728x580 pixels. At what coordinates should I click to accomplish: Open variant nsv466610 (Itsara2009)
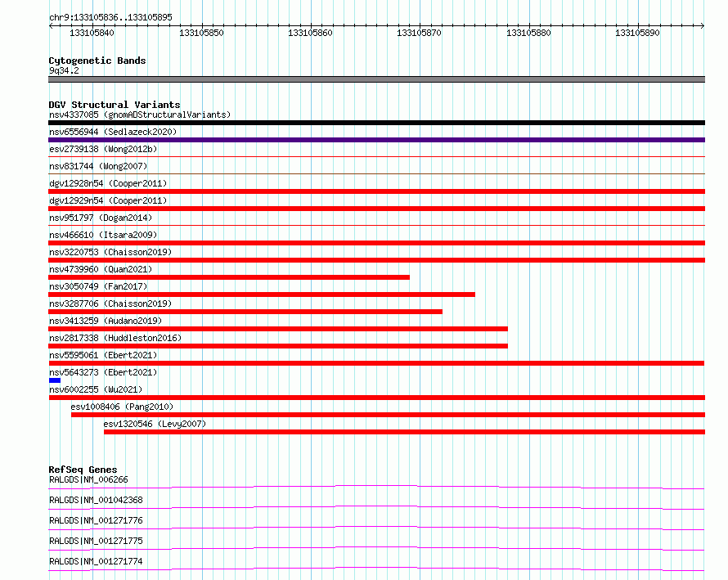(x=103, y=235)
